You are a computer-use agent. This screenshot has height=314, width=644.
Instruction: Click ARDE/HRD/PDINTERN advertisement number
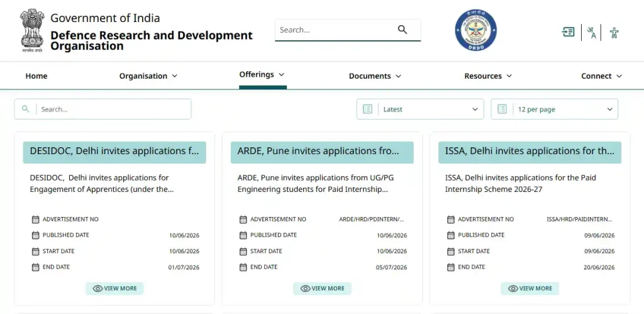tap(371, 220)
